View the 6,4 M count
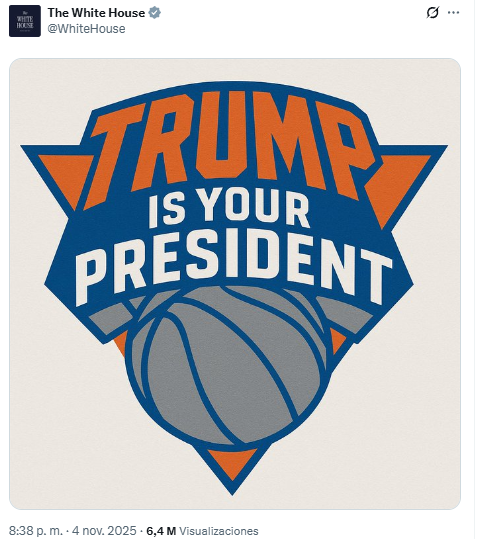Image resolution: width=482 pixels, height=539 pixels. pos(161,530)
